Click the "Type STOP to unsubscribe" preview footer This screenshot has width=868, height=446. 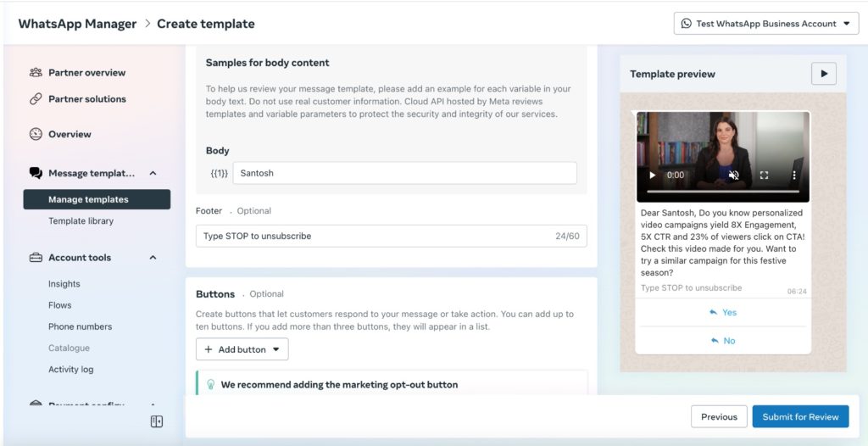coord(692,288)
